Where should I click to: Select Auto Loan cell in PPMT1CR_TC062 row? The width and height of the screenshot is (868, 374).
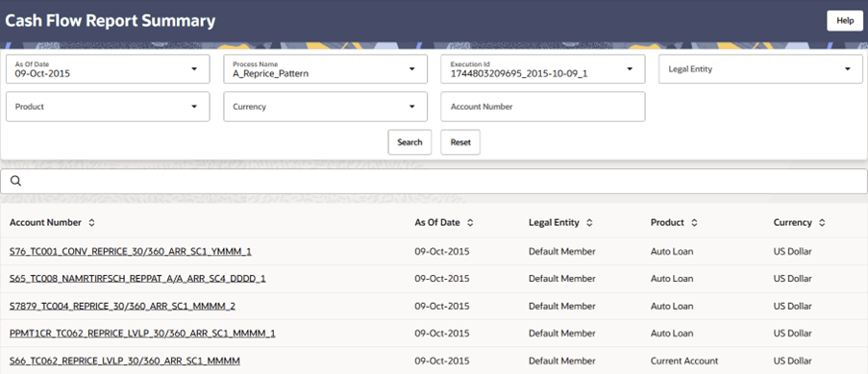(x=672, y=334)
